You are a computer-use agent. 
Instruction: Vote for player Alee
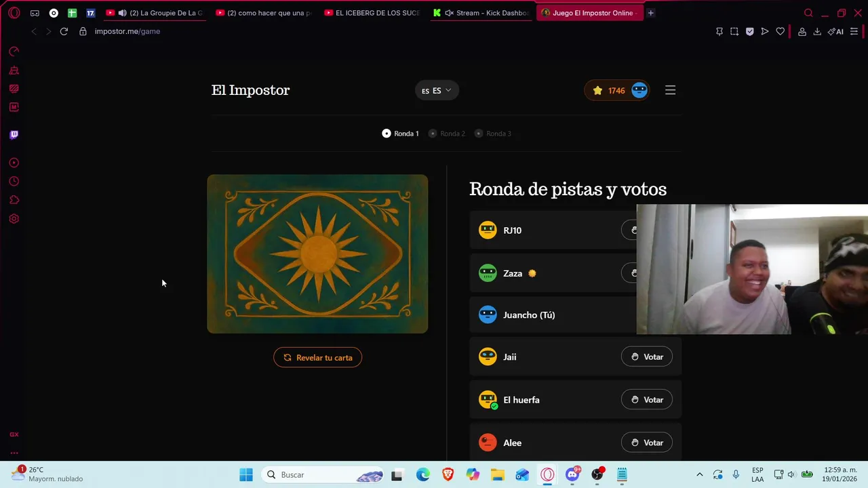646,443
